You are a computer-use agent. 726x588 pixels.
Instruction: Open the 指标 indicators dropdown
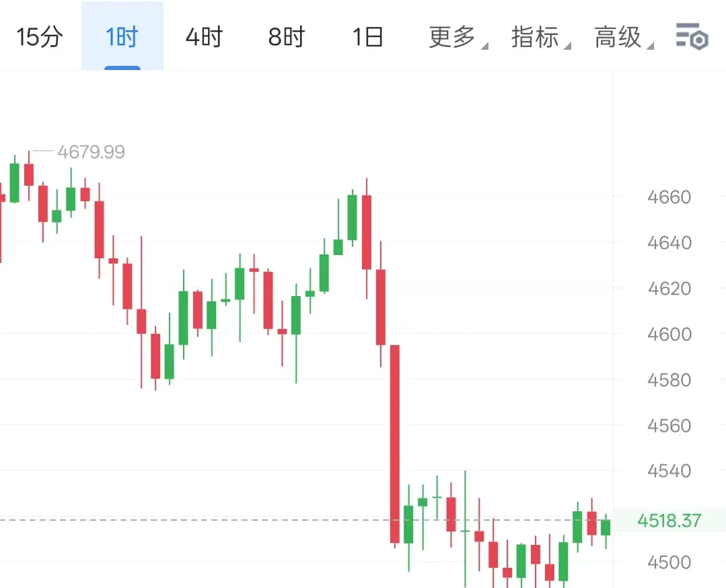tap(540, 37)
